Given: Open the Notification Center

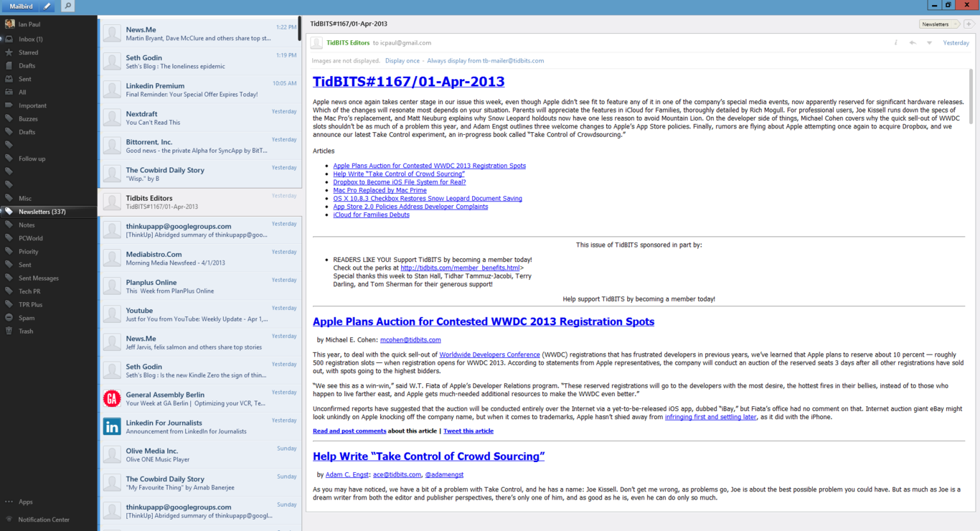Looking at the screenshot, I should tap(44, 520).
